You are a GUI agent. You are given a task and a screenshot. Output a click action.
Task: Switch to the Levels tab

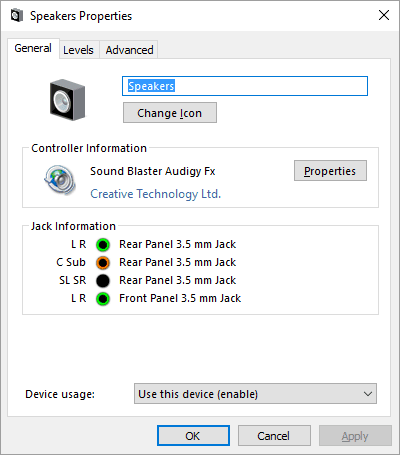[x=78, y=50]
